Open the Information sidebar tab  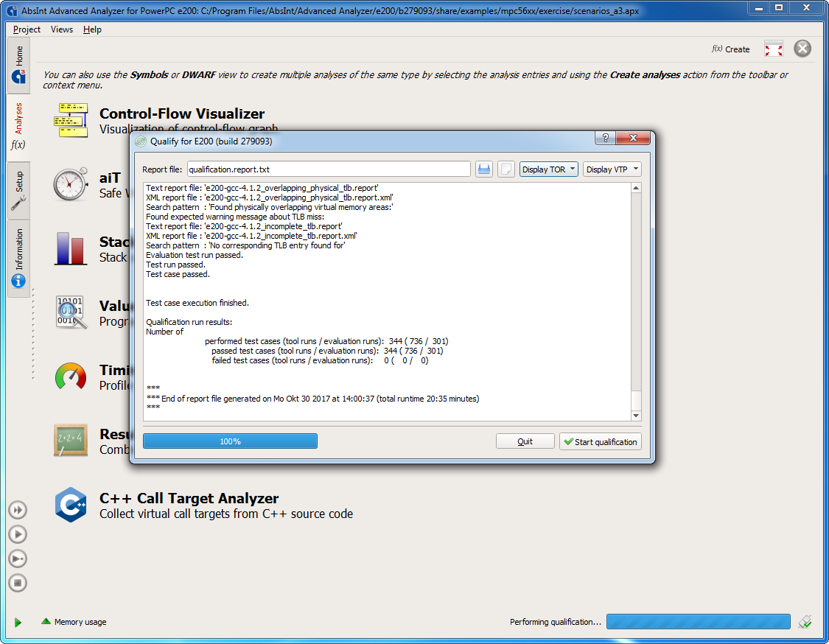19,258
